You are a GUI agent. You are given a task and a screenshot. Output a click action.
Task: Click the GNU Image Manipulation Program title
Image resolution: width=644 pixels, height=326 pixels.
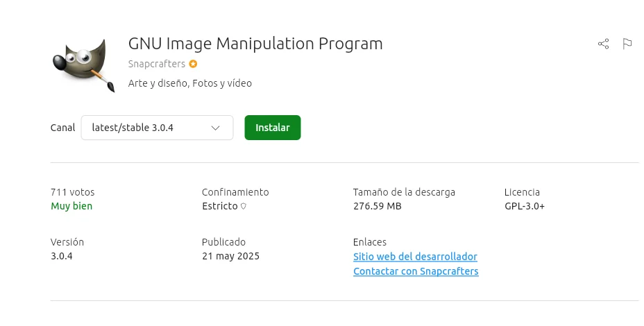tap(255, 44)
